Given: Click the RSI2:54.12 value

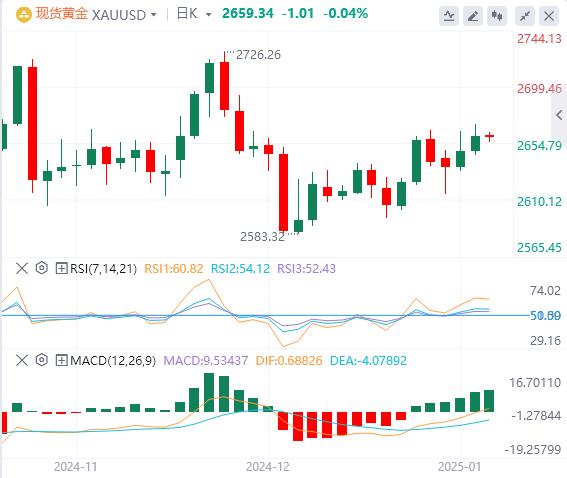Looking at the screenshot, I should coord(240,269).
